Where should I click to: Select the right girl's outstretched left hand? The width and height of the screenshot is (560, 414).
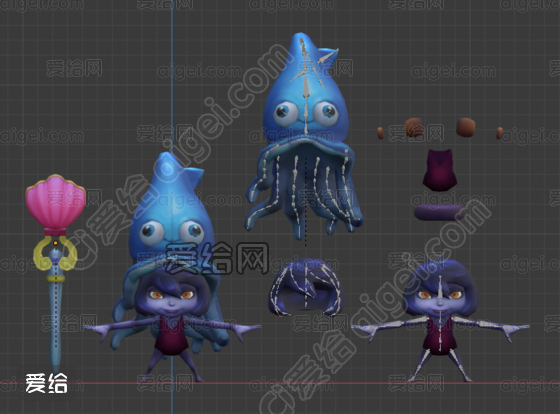coord(516,330)
